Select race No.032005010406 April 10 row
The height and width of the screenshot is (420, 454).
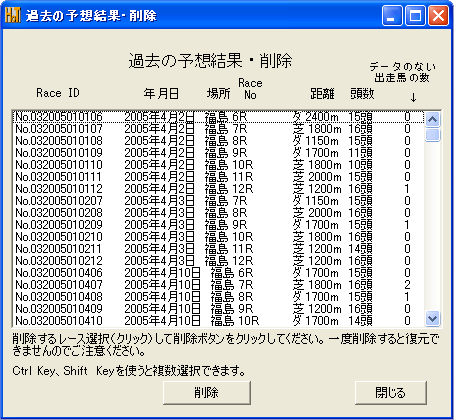(218, 273)
